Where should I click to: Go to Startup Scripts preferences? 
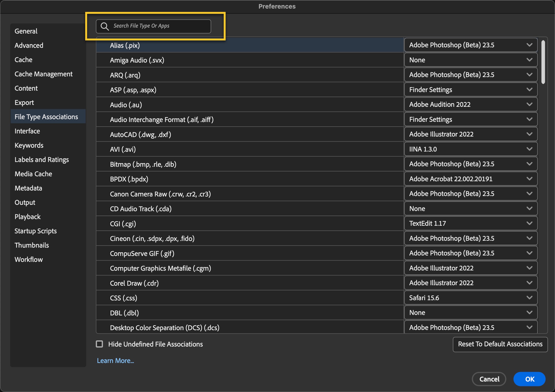[x=35, y=231]
